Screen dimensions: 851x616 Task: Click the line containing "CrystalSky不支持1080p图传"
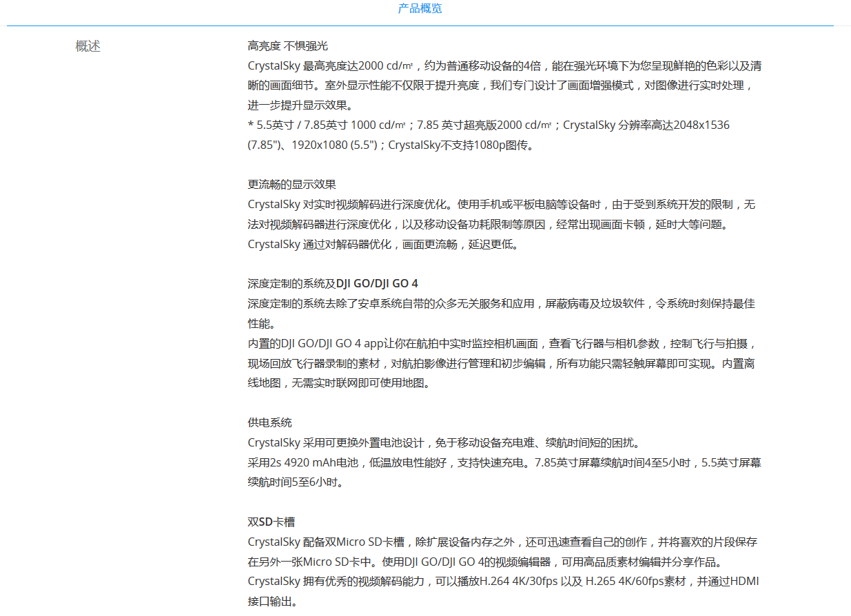pos(391,145)
